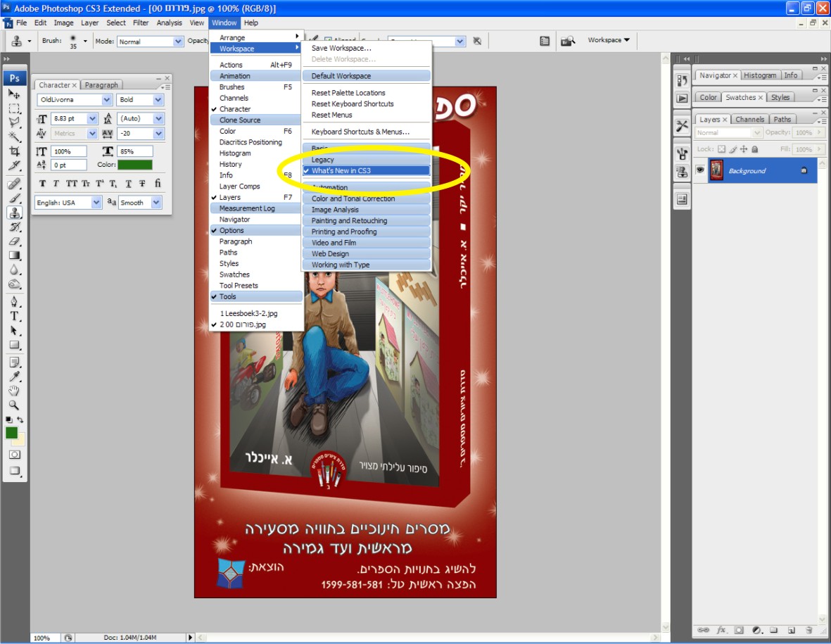Open the English: USA language dropdown
Screen dimensions: 831x644
96,203
